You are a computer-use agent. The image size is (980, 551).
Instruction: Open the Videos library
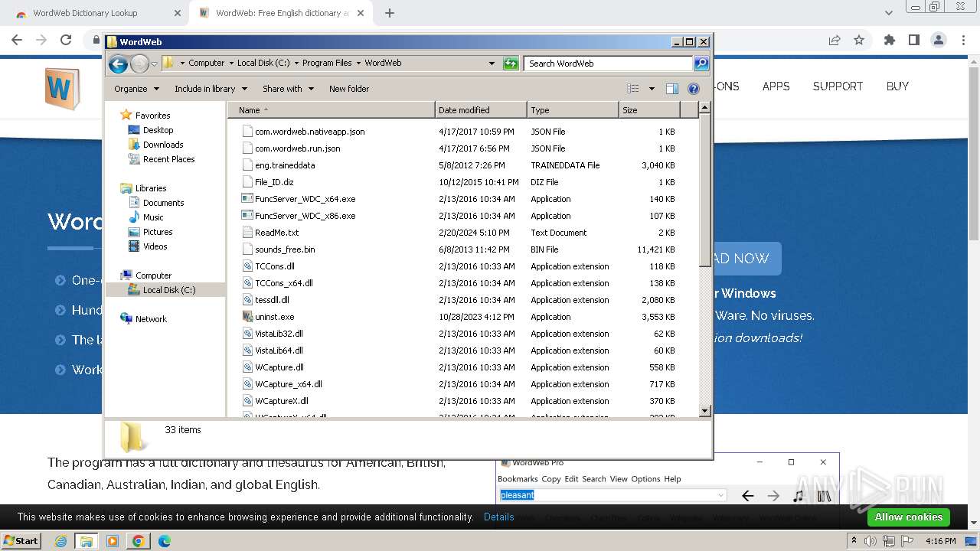155,246
